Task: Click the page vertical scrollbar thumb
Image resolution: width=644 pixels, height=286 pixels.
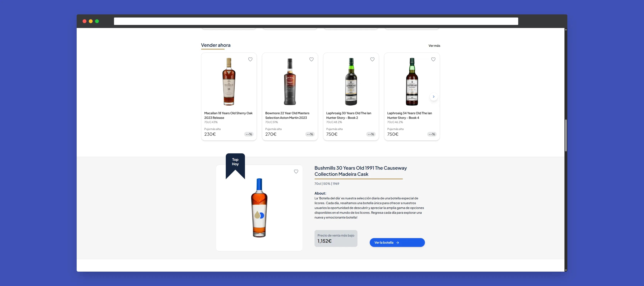Action: [x=565, y=135]
